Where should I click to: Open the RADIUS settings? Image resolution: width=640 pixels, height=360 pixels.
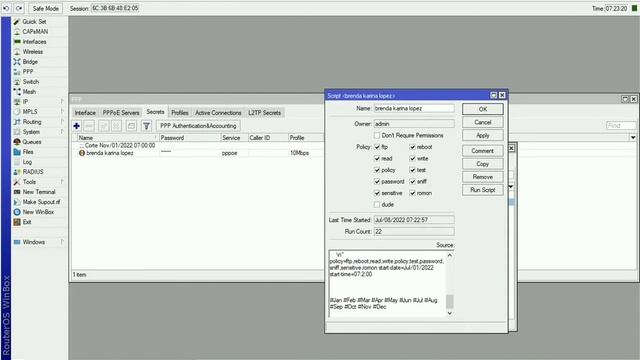33,172
